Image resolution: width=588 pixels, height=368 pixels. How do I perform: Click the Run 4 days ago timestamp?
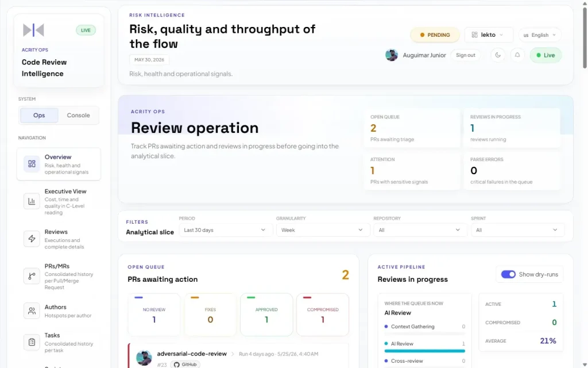click(278, 354)
